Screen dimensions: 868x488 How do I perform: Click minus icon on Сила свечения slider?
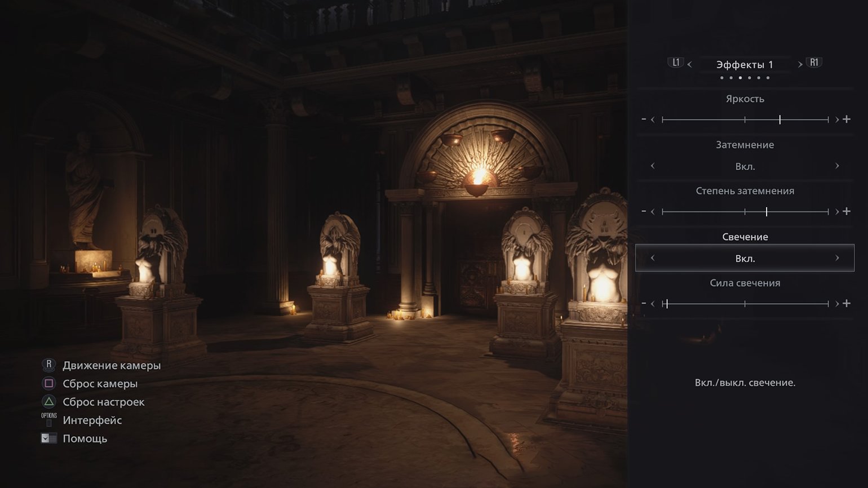pos(644,304)
